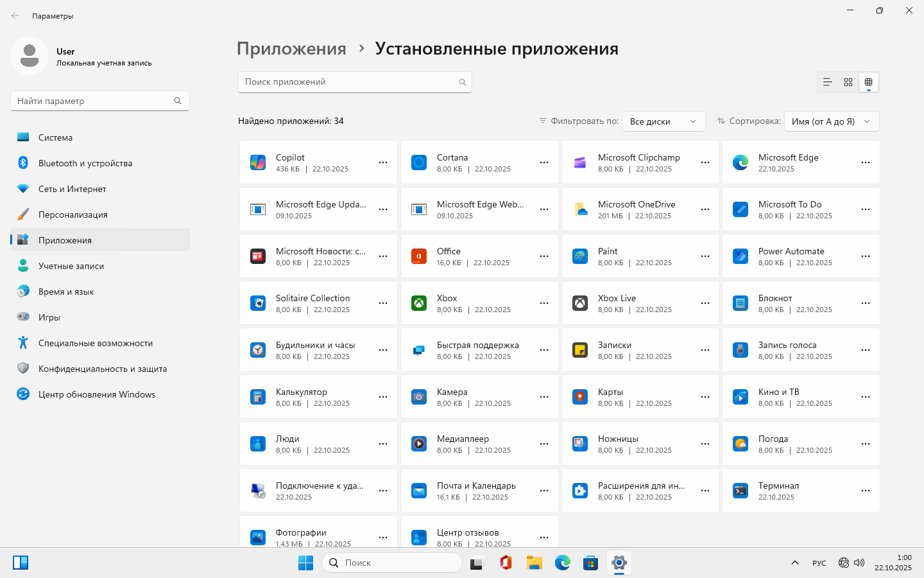Open more options for Cortana
This screenshot has height=578, width=924.
544,162
